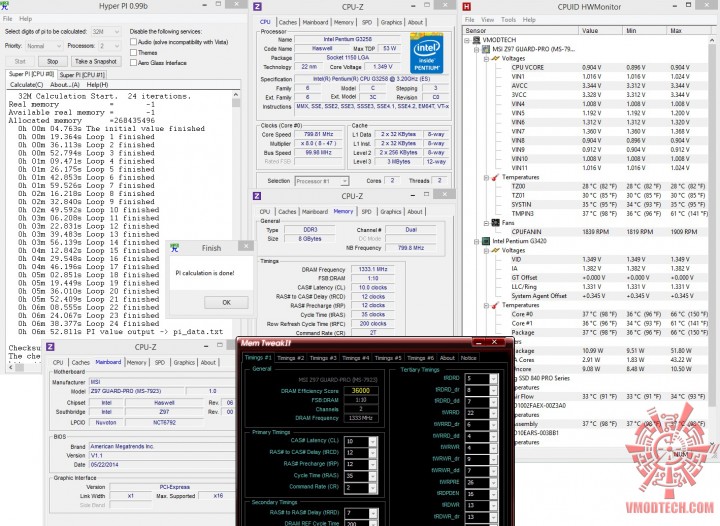The width and height of the screenshot is (720, 526).
Task: Click the CPUID HWMonitor red H icon
Action: click(467, 6)
